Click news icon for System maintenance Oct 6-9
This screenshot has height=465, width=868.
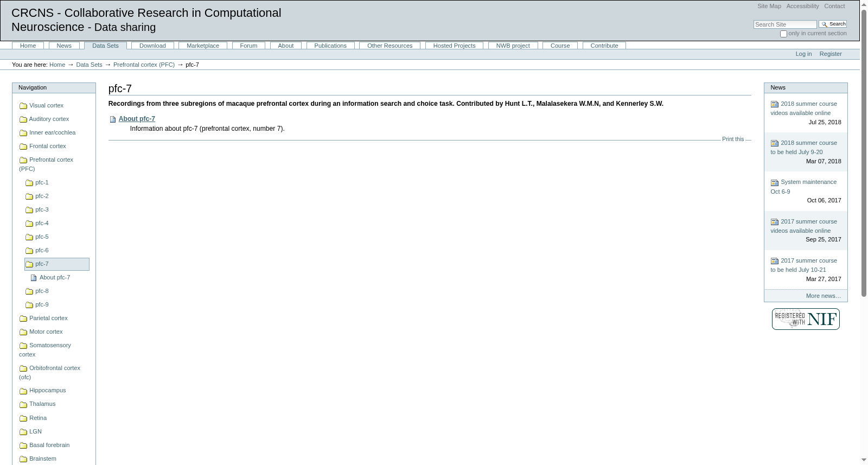tap(775, 183)
